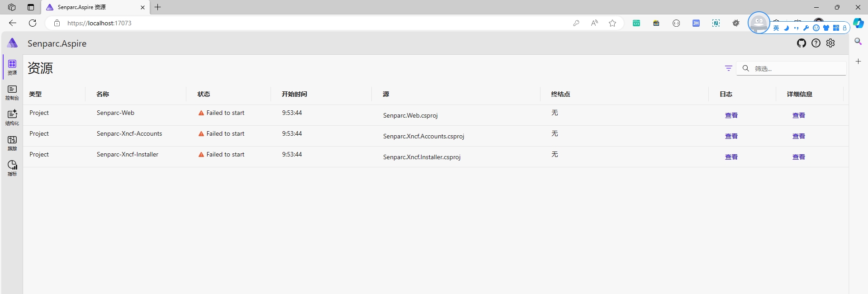Open the tab actions menu button

point(31,7)
